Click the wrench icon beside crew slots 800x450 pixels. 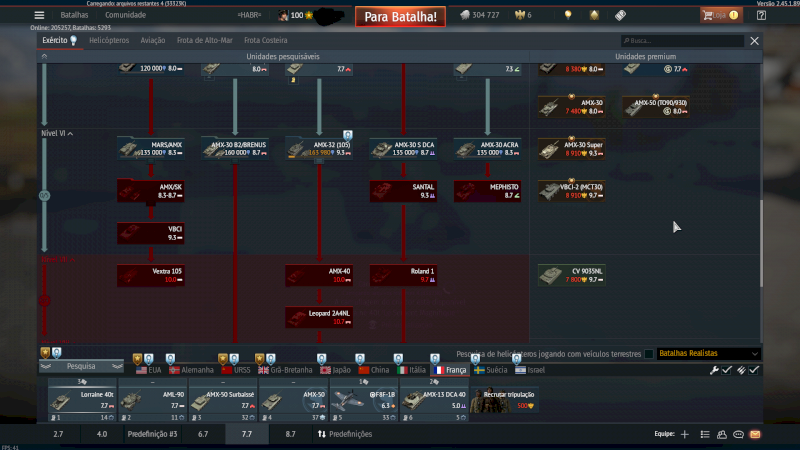point(714,370)
